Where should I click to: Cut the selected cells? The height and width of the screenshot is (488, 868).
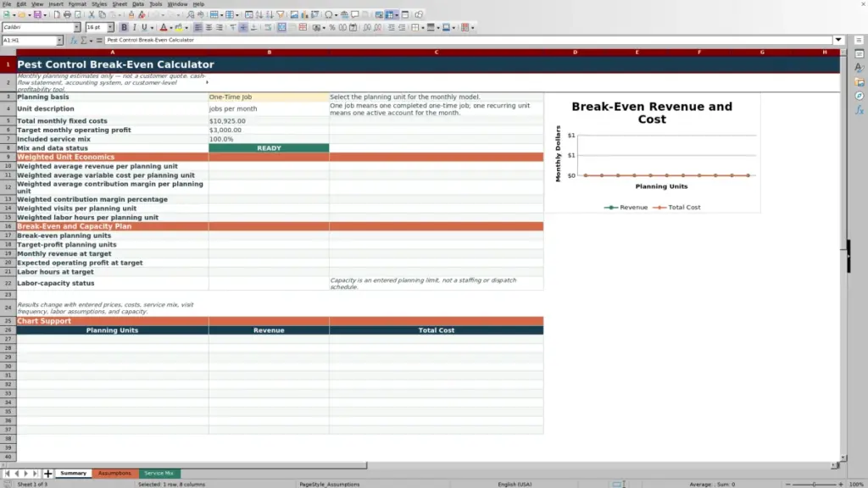coord(92,14)
